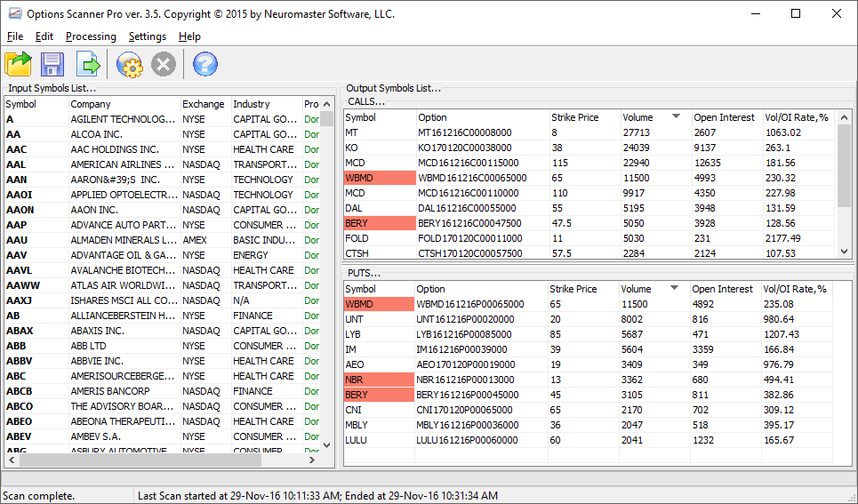Sort input list by Symbol column header
858x504 pixels.
click(x=36, y=104)
